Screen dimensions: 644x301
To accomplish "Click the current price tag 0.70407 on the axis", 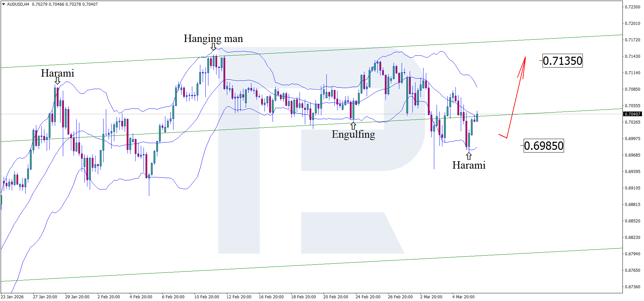I will 633,114.
